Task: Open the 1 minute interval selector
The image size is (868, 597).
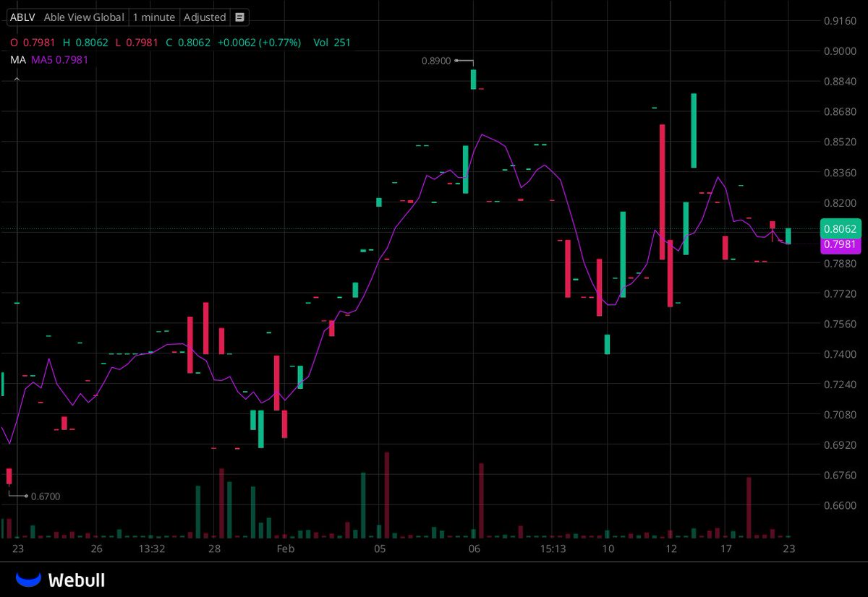Action: [153, 17]
